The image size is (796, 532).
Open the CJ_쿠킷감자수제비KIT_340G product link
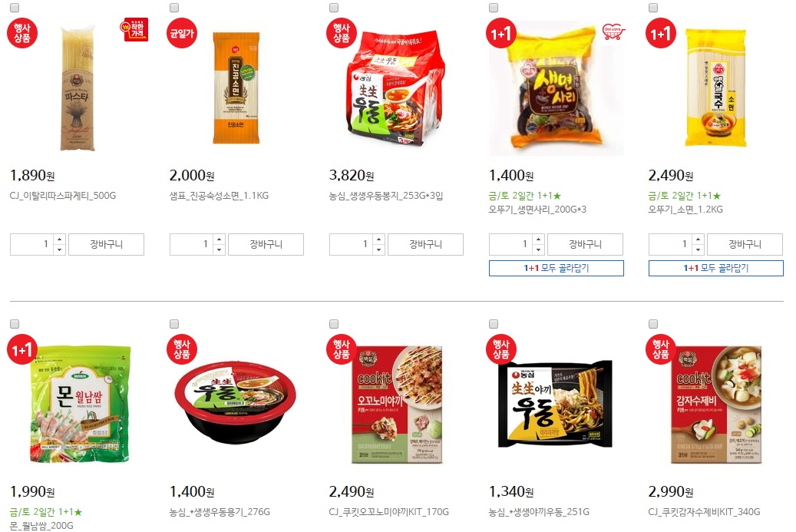click(704, 512)
